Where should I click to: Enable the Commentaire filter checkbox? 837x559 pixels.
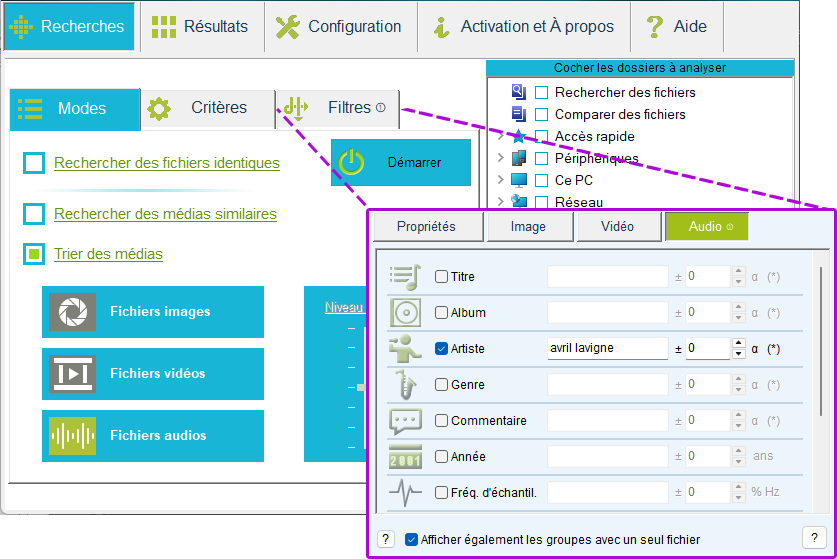(x=441, y=421)
